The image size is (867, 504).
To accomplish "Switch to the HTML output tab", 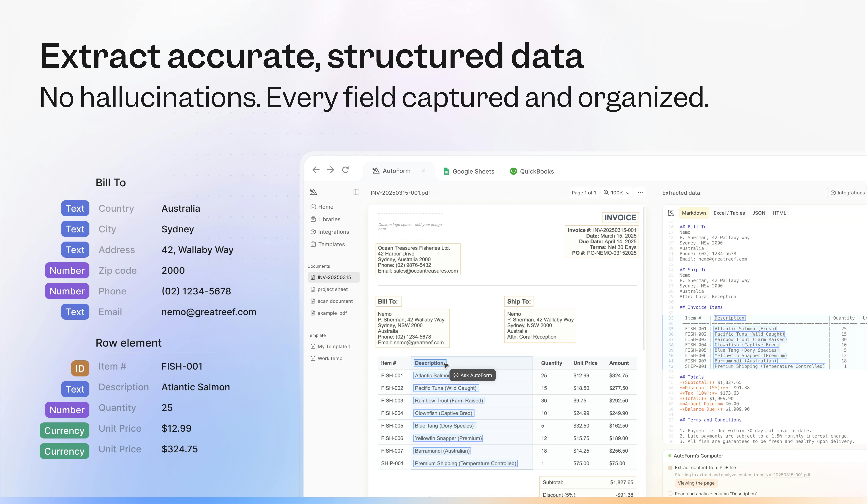I will 779,213.
